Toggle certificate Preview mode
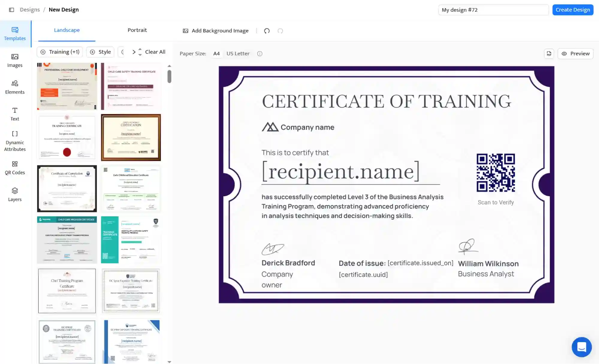Image resolution: width=599 pixels, height=364 pixels. tap(575, 54)
